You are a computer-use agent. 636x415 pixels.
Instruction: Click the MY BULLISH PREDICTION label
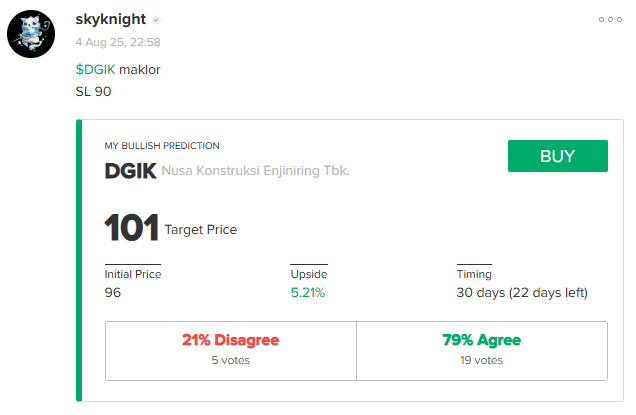pos(162,146)
